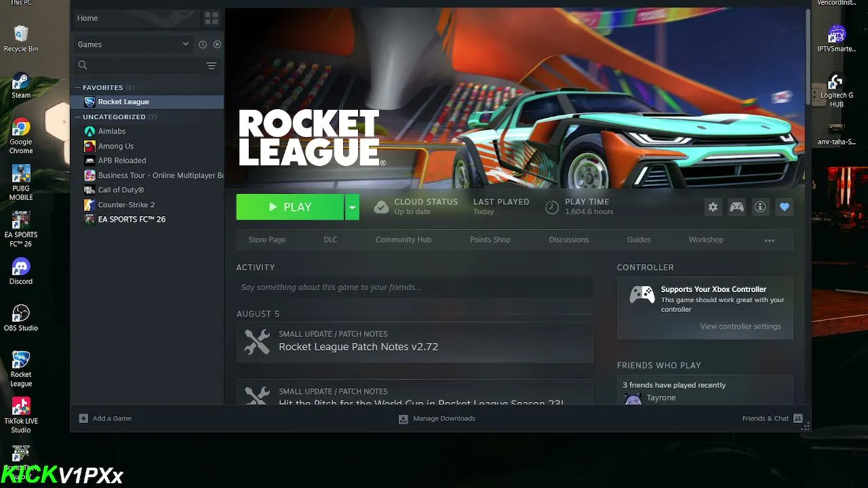
Task: Open Rocket League Patch Notes v2.72
Action: [414, 342]
